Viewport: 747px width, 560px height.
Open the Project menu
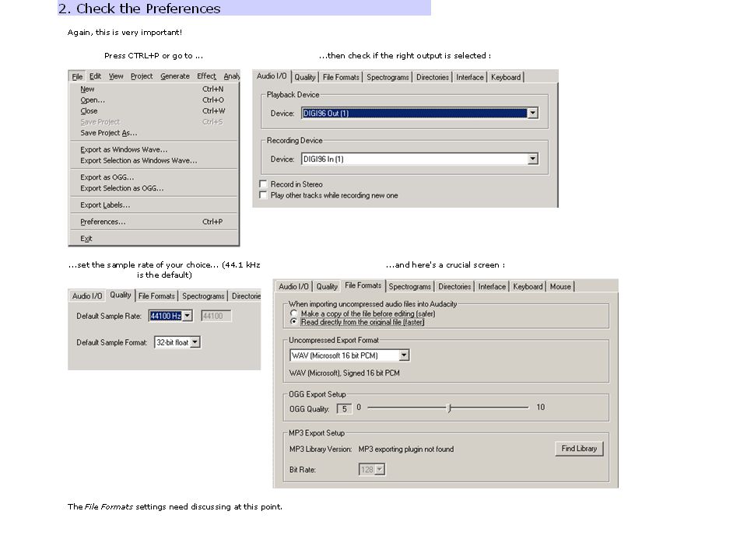tap(142, 76)
